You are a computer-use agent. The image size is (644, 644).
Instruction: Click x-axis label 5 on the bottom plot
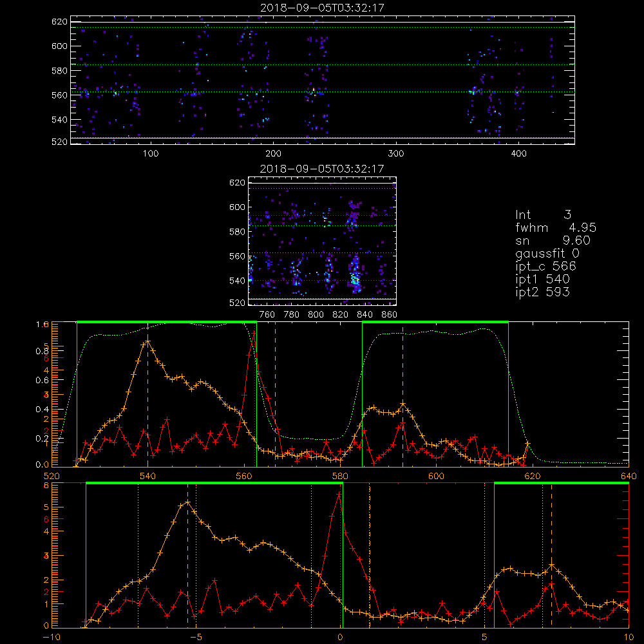485,637
